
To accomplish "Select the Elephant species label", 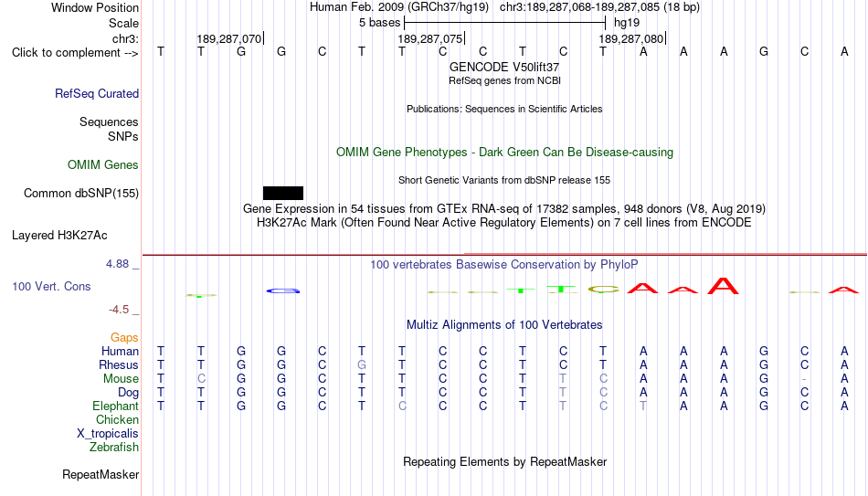I will (x=116, y=406).
